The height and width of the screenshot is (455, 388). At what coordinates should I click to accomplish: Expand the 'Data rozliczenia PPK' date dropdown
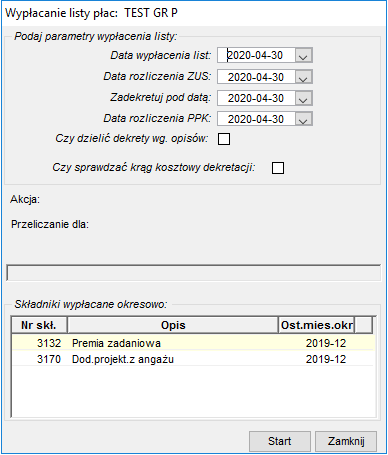click(303, 119)
